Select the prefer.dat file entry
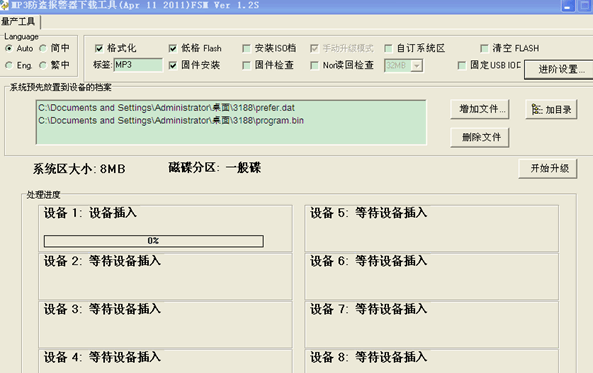 pos(166,108)
